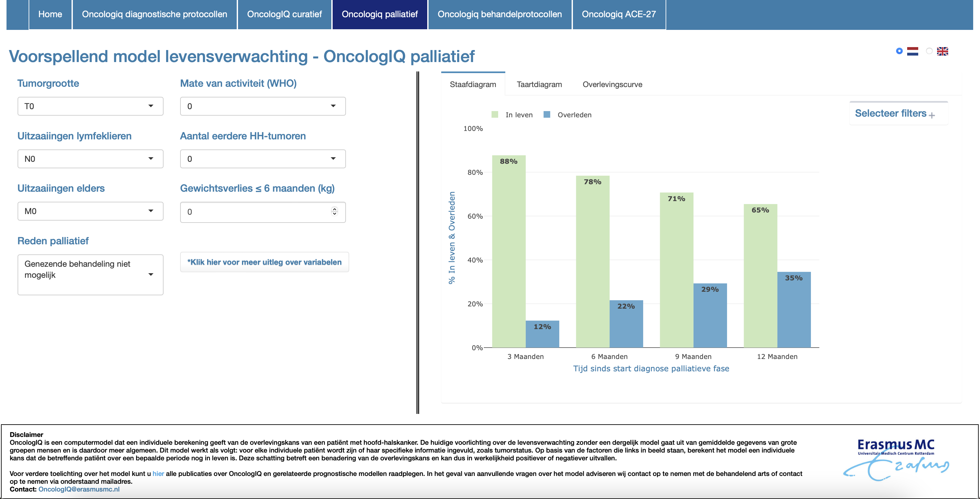The image size is (980, 499).
Task: Click the 12% Overleden bar at 3 Maanden
Action: point(542,334)
